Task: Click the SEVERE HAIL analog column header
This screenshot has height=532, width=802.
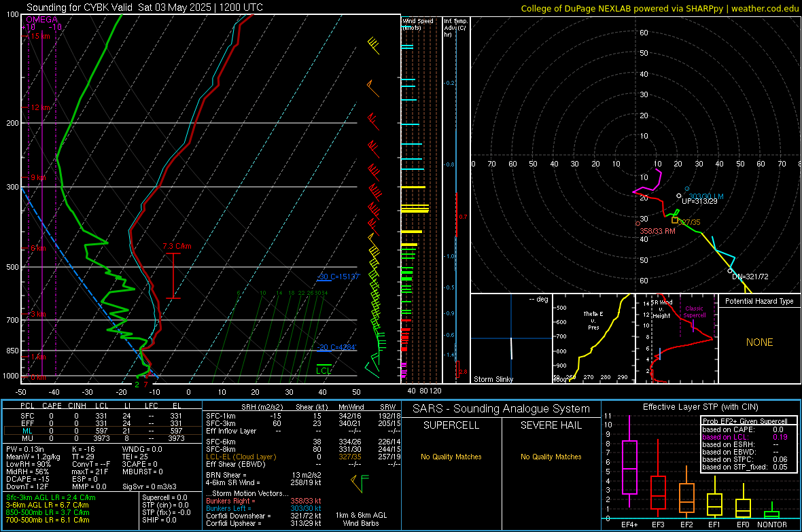Action: [x=551, y=425]
